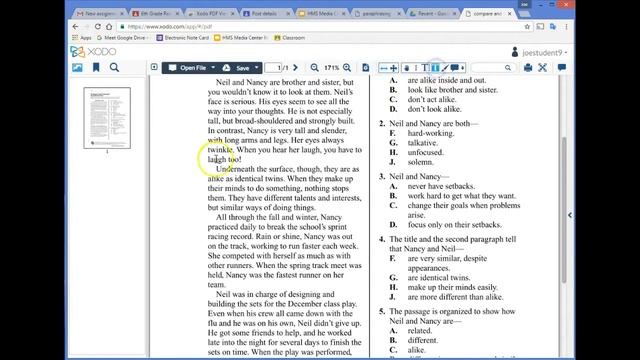The width and height of the screenshot is (640, 360).
Task: Click the Open File button
Action: click(x=187, y=68)
